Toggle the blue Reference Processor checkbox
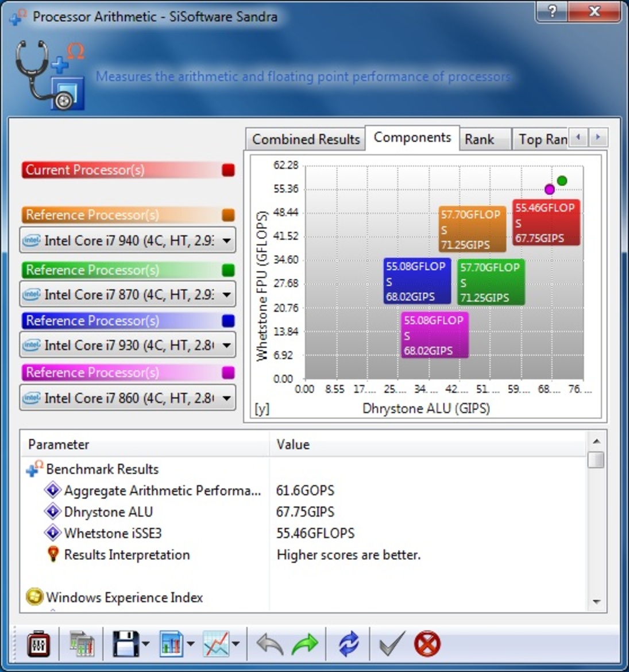 (x=228, y=321)
